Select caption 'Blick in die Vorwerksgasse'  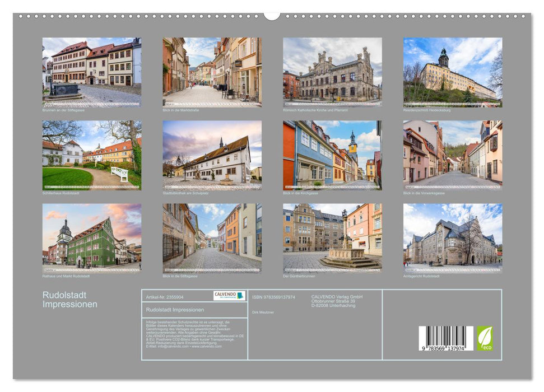pyautogui.click(x=424, y=193)
